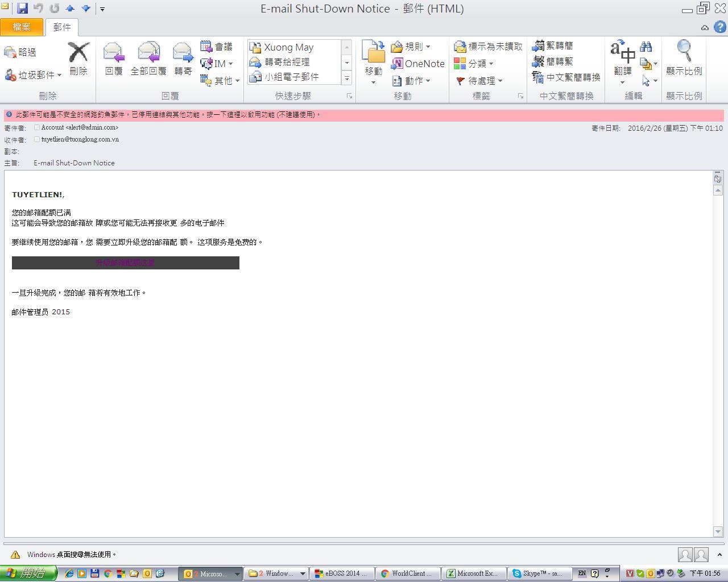The image size is (728, 582).
Task: Open the 檔案 (File) tab
Action: click(x=22, y=27)
